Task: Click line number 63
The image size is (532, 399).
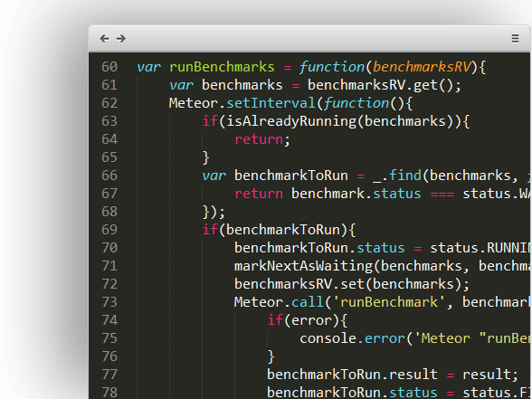Action: 109,121
